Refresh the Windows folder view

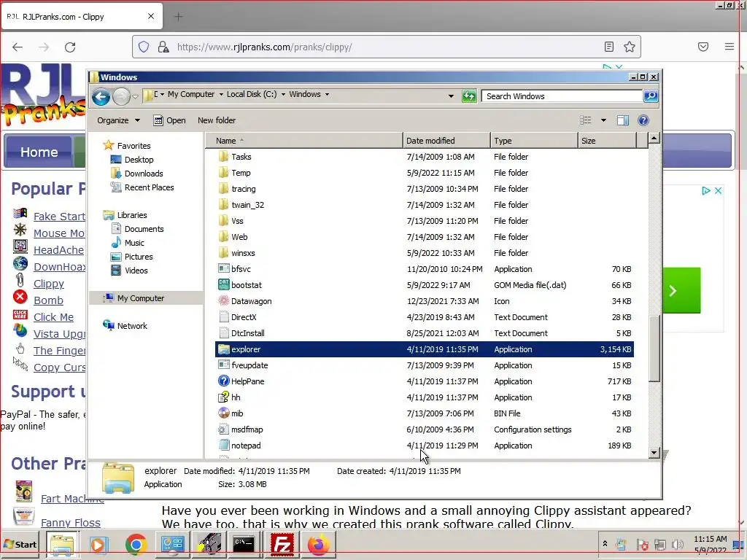(x=469, y=96)
